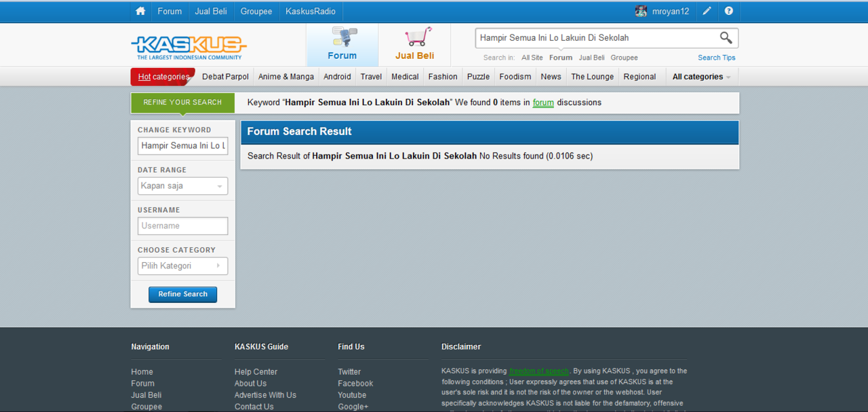The width and height of the screenshot is (868, 412).
Task: Open the Debat Parpol category
Action: tap(225, 77)
